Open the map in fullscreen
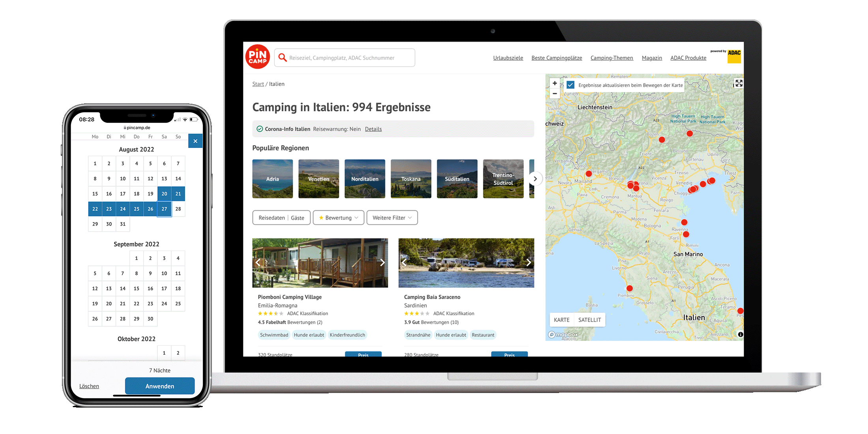The image size is (868, 434). (739, 83)
